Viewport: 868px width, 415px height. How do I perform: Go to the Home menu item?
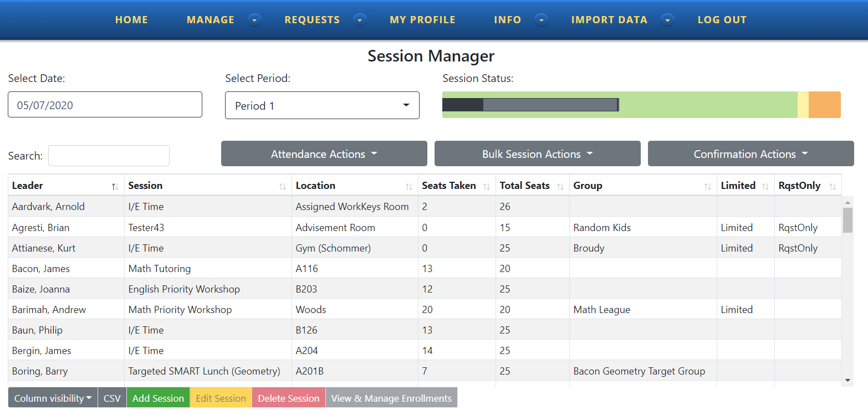click(131, 20)
